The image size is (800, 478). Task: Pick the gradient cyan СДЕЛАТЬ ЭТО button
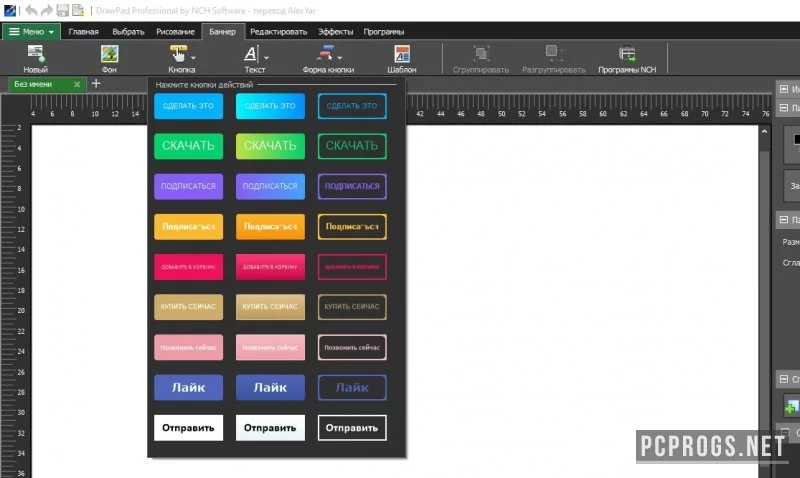click(x=270, y=106)
